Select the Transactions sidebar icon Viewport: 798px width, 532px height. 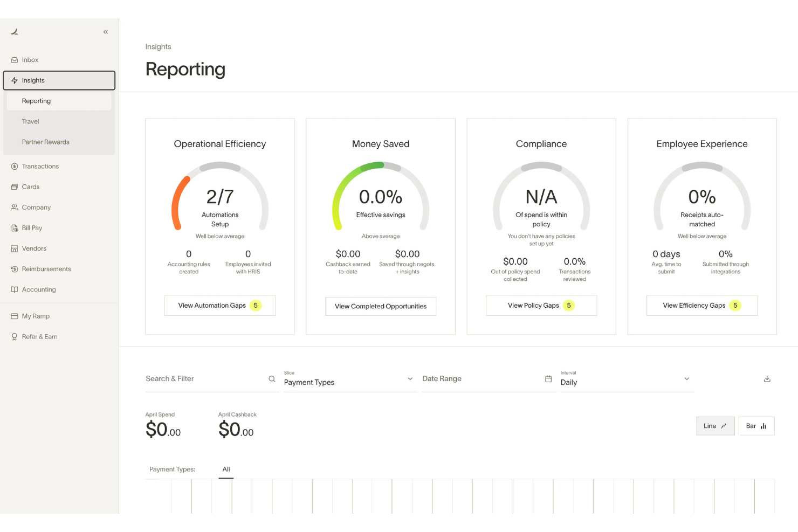[15, 167]
